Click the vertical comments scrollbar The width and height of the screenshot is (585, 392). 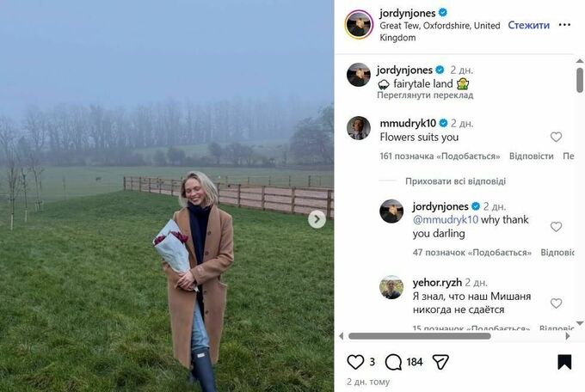(x=579, y=80)
